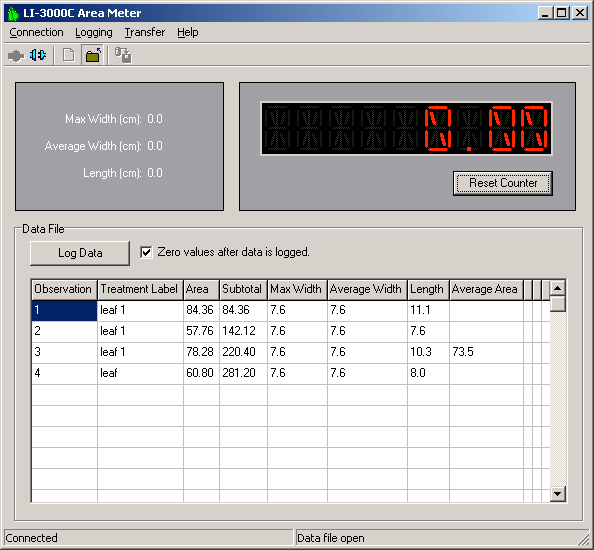Select the Area cell showing 78.28
The image size is (594, 550).
[201, 352]
